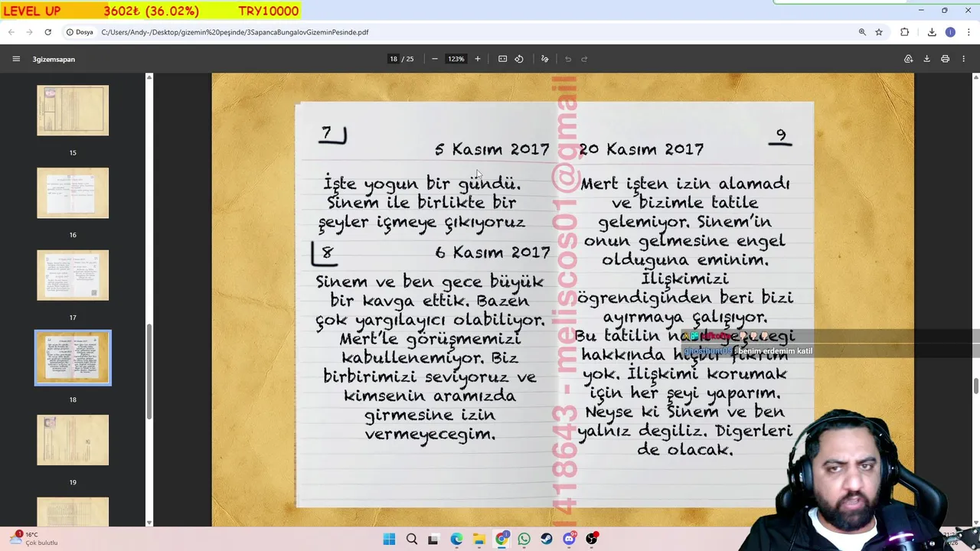Download the PDF from viewer toolbar
This screenshot has width=980, height=551.
tap(926, 59)
